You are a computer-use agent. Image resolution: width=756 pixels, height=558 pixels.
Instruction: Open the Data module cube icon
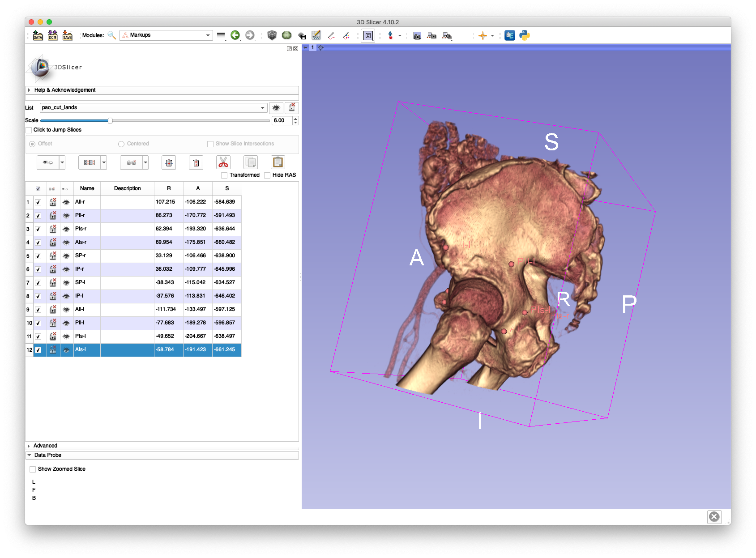272,35
